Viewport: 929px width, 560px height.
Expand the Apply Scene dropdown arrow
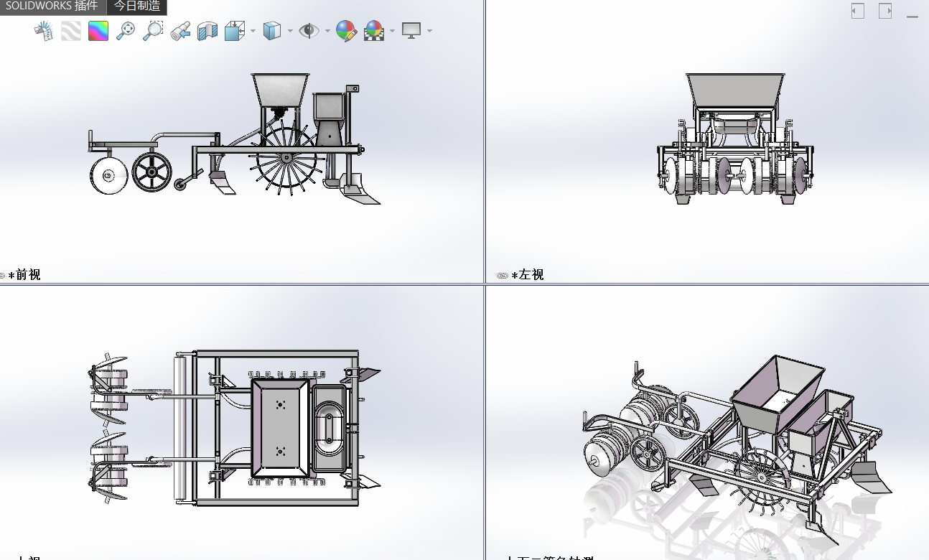tap(392, 31)
